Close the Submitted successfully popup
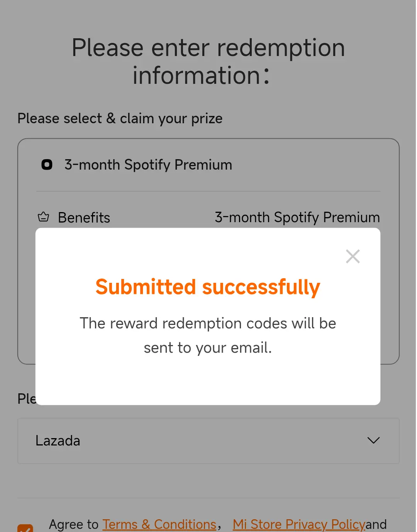The image size is (417, 532). pos(353,256)
